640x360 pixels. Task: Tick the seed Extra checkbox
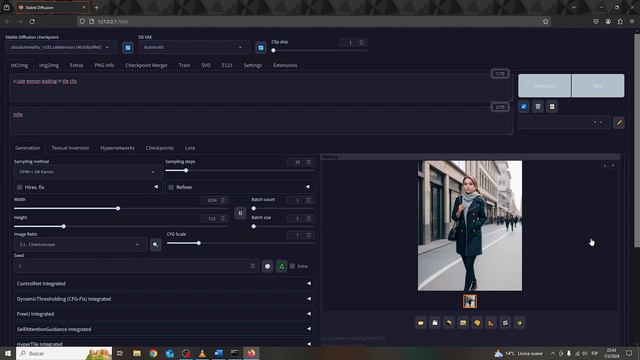coord(292,266)
